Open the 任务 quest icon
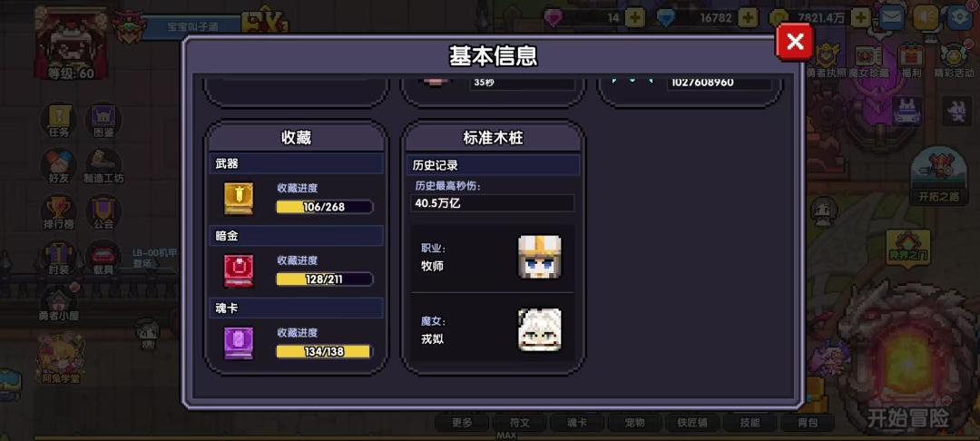This screenshot has width=980, height=441. point(59,122)
